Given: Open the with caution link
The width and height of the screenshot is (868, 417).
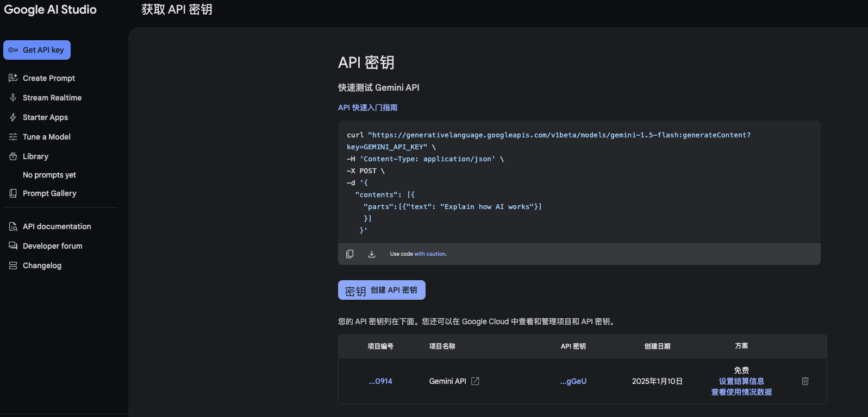Looking at the screenshot, I should point(430,254).
